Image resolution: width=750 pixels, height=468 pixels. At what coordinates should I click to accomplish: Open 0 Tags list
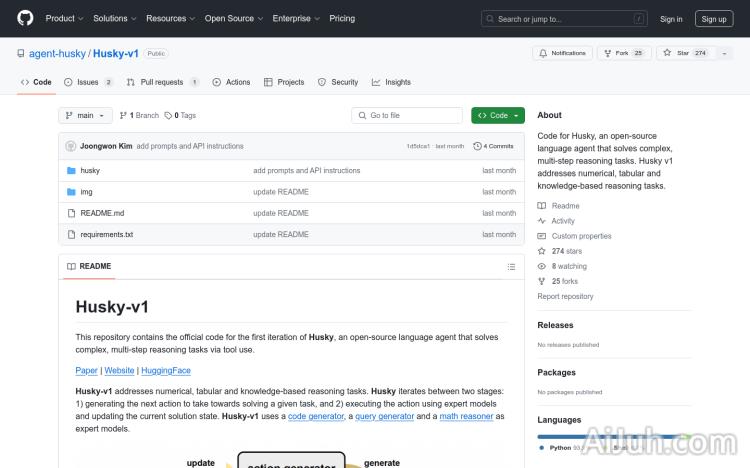tap(180, 116)
